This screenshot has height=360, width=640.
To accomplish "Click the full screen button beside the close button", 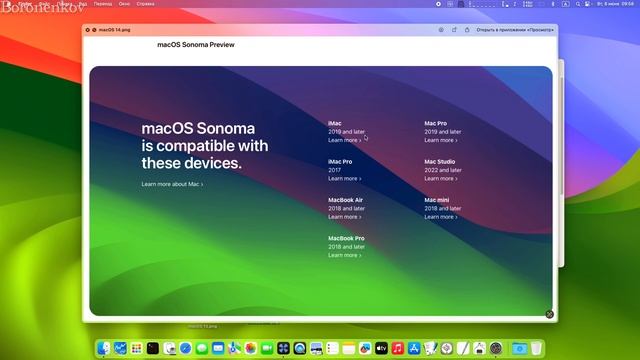I will pyautogui.click(x=94, y=30).
